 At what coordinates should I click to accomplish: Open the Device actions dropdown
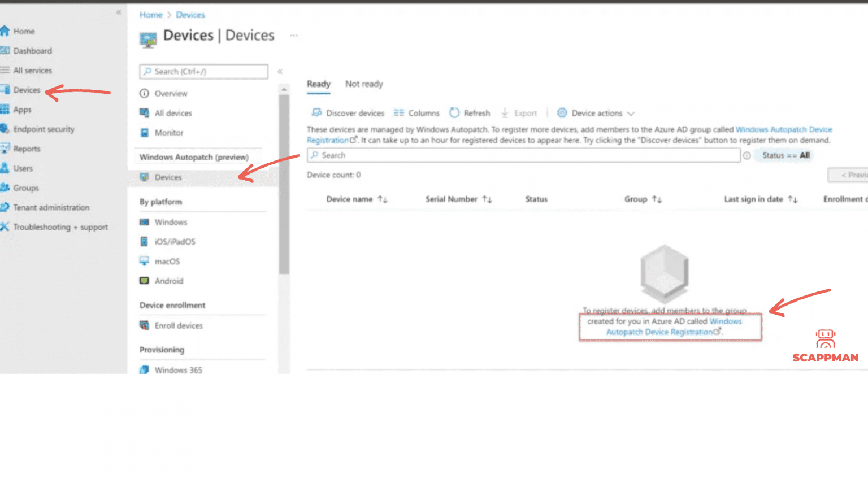click(x=595, y=113)
